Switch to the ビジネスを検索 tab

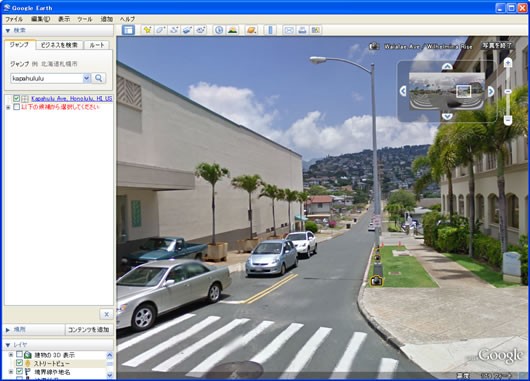coord(59,45)
